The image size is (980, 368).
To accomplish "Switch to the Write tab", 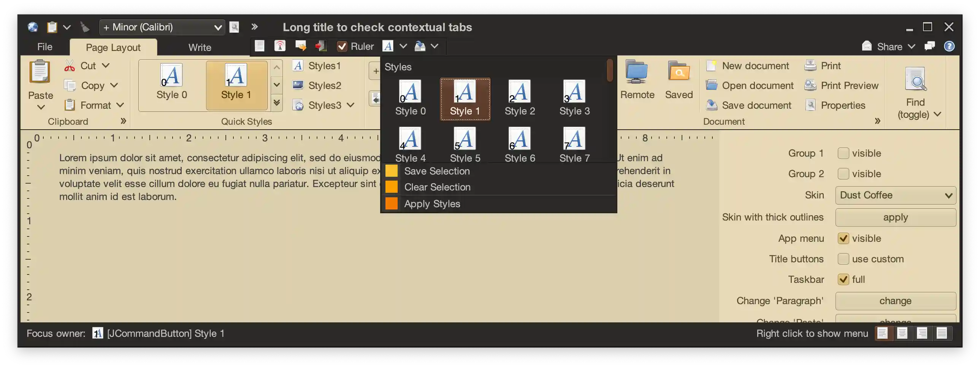I will [x=200, y=48].
